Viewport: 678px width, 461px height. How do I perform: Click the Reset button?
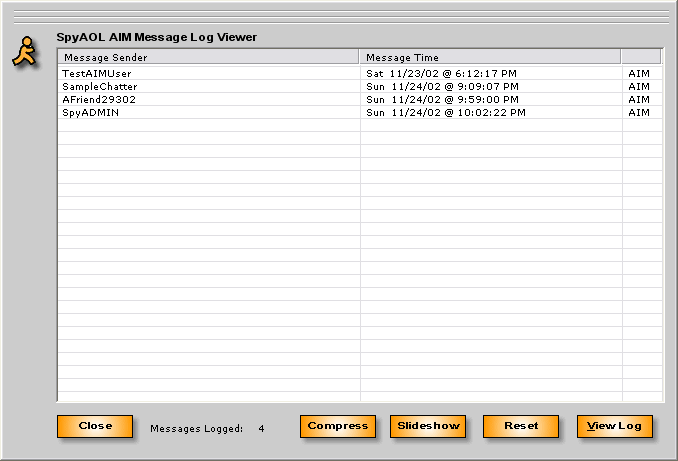click(521, 426)
